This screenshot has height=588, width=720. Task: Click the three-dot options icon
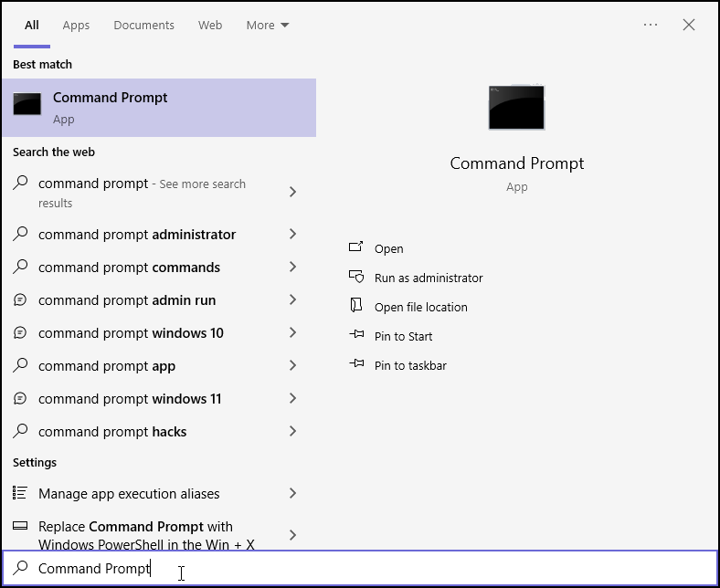tap(651, 25)
